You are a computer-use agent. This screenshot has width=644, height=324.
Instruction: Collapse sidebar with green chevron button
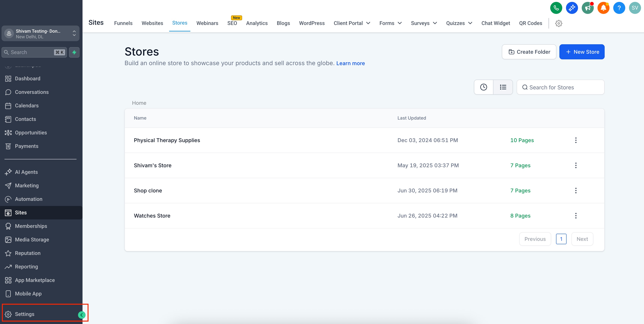[x=82, y=315]
